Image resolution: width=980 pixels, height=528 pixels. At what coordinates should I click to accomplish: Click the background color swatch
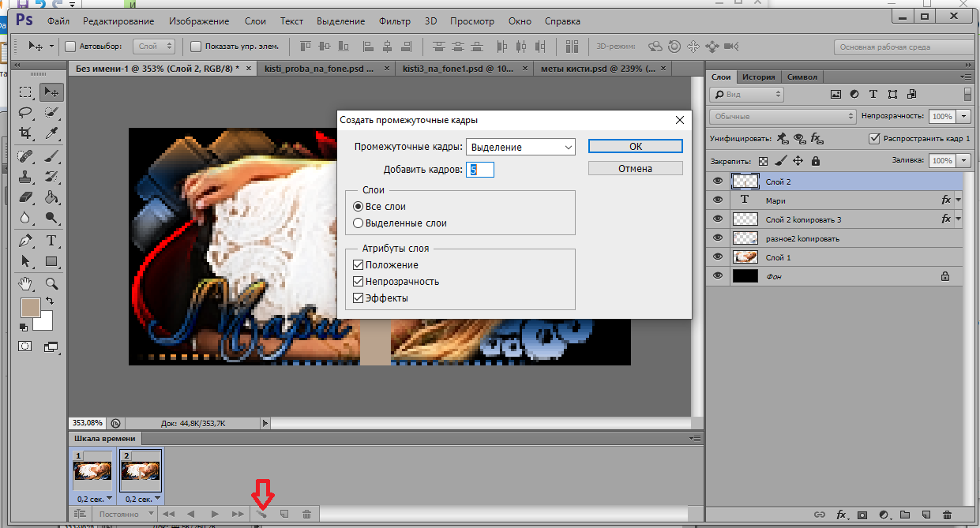[x=46, y=324]
